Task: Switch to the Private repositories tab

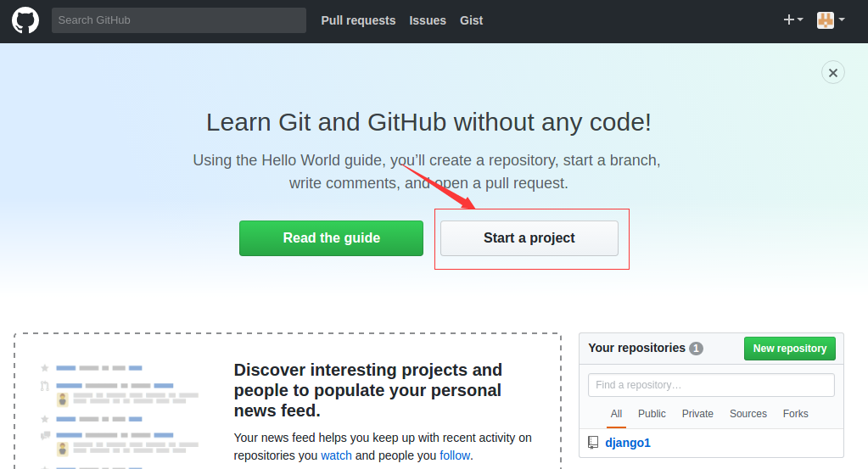Action: click(x=697, y=414)
